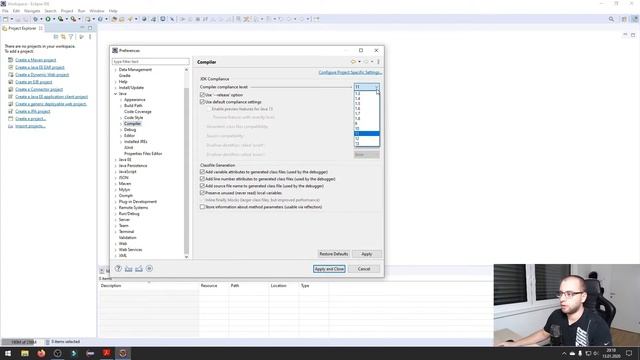Collapse the Java tree node
This screenshot has width=640, height=360.
116,94
